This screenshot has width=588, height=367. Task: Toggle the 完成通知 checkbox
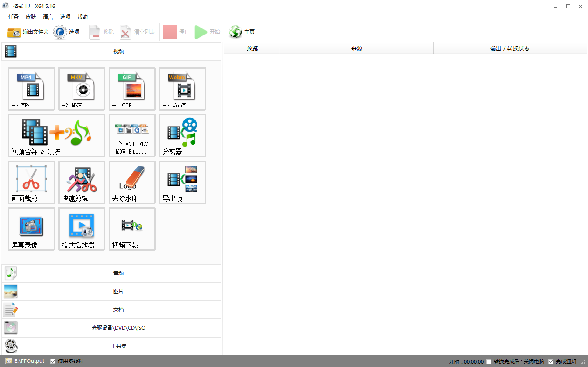click(x=551, y=361)
